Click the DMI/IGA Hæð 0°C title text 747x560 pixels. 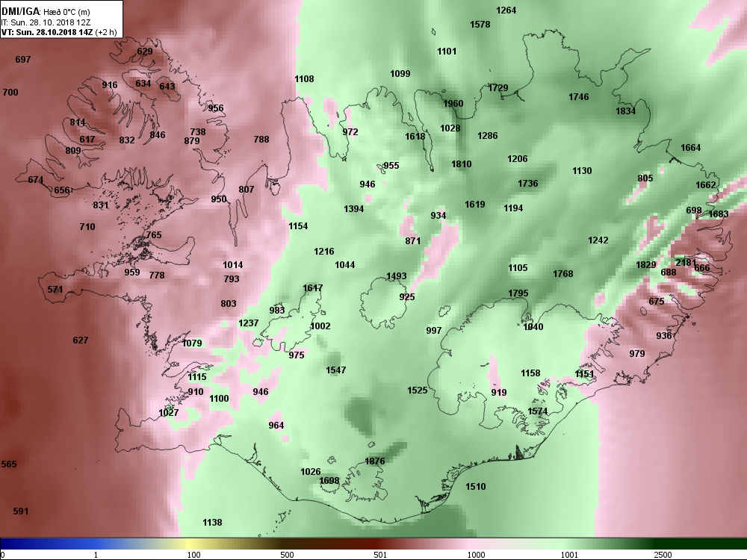click(x=46, y=12)
